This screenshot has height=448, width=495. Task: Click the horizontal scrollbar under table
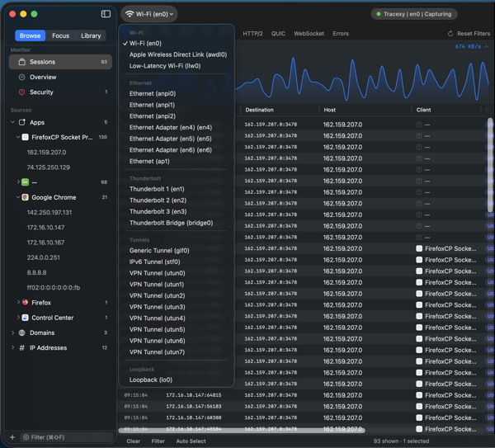coord(242,430)
